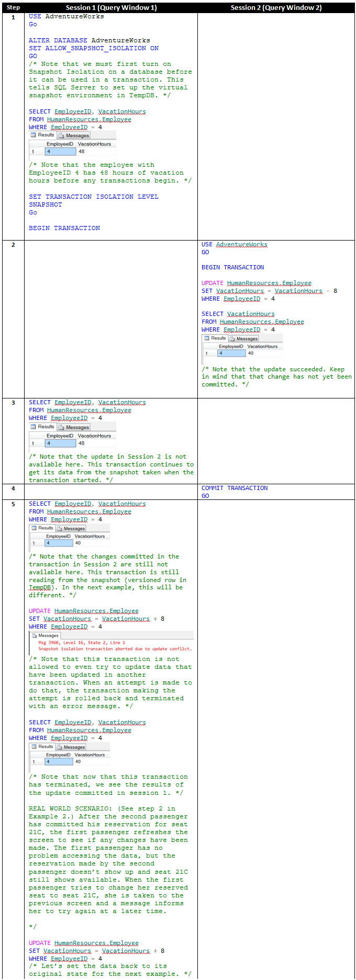Click 'BEGIN TRANSACTION' in Session 1 column
Viewport: 356px width, 980px height.
click(64, 228)
